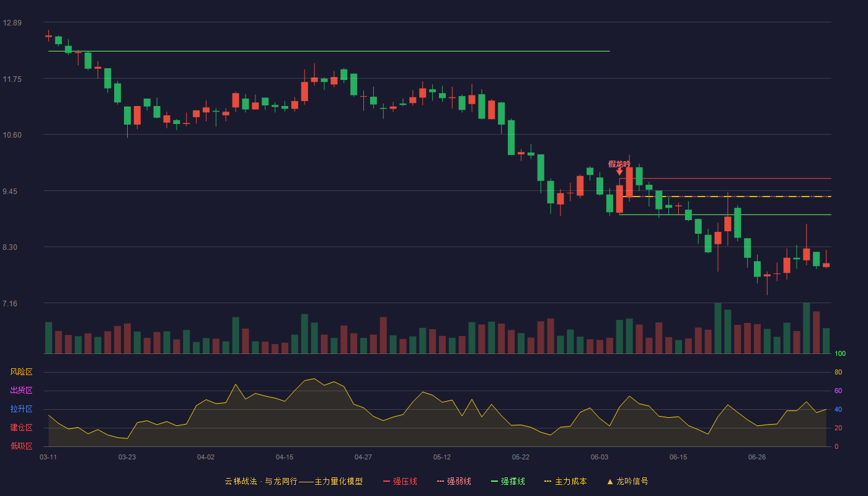868x496 pixels.
Task: Click the 出货区 zone label
Action: click(21, 391)
